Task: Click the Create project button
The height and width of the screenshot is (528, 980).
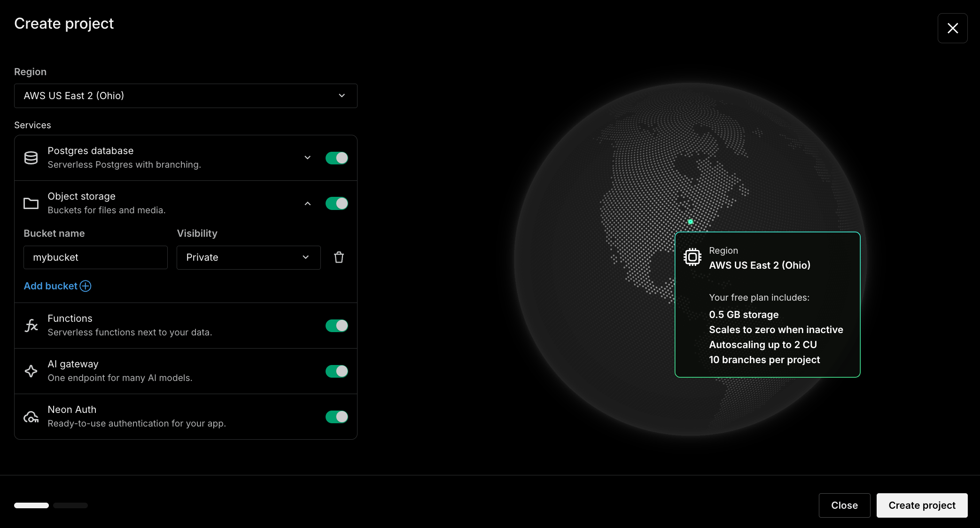Action: pos(922,505)
